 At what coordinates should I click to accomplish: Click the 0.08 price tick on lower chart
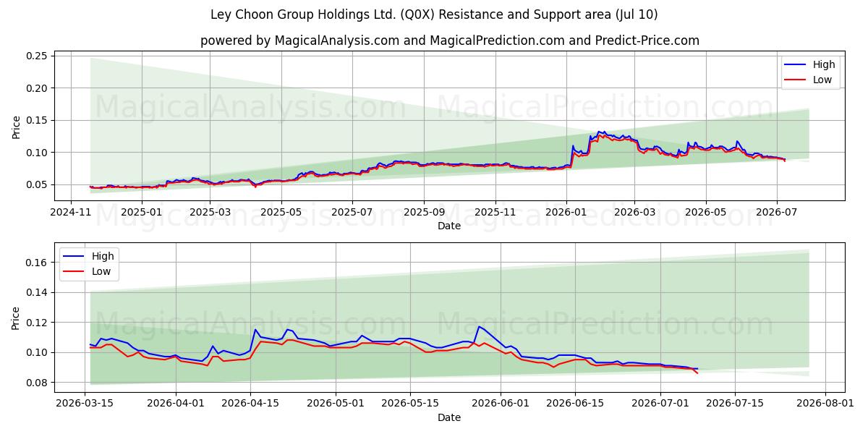click(37, 383)
